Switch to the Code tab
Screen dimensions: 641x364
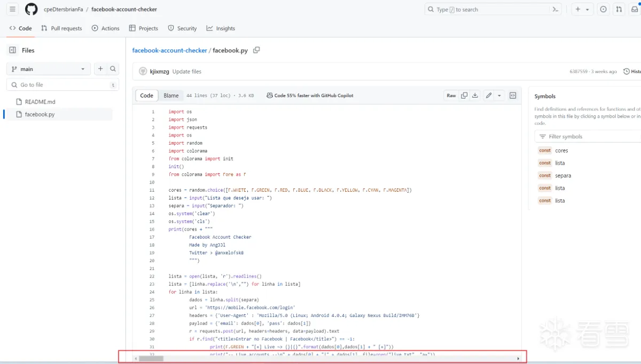(20, 28)
